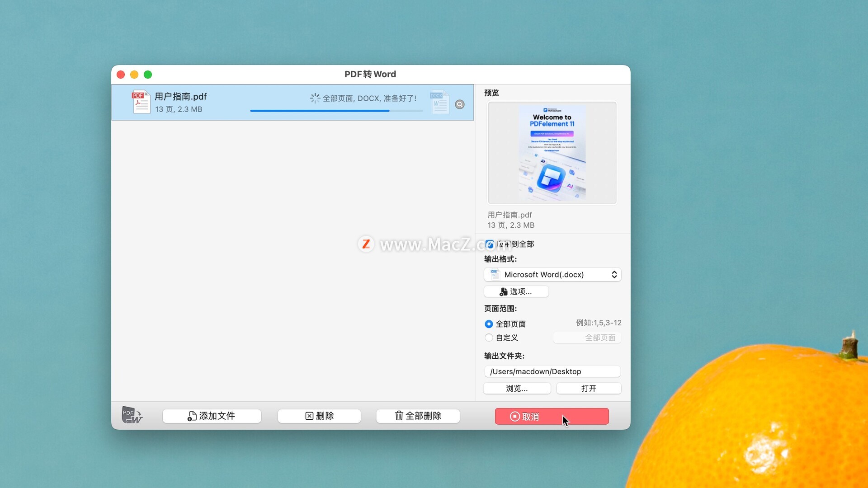Click the loading spinner next to status
This screenshot has width=868, height=488.
(x=315, y=98)
